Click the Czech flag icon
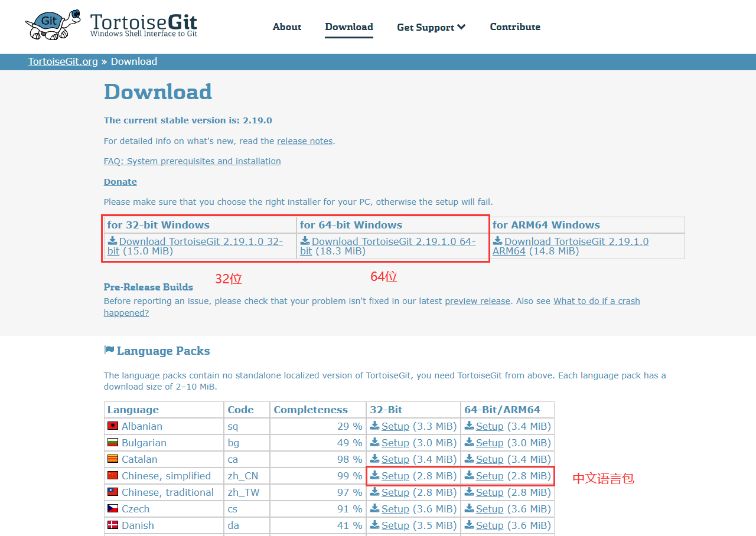Screen dimensions: 756x536 (113, 509)
